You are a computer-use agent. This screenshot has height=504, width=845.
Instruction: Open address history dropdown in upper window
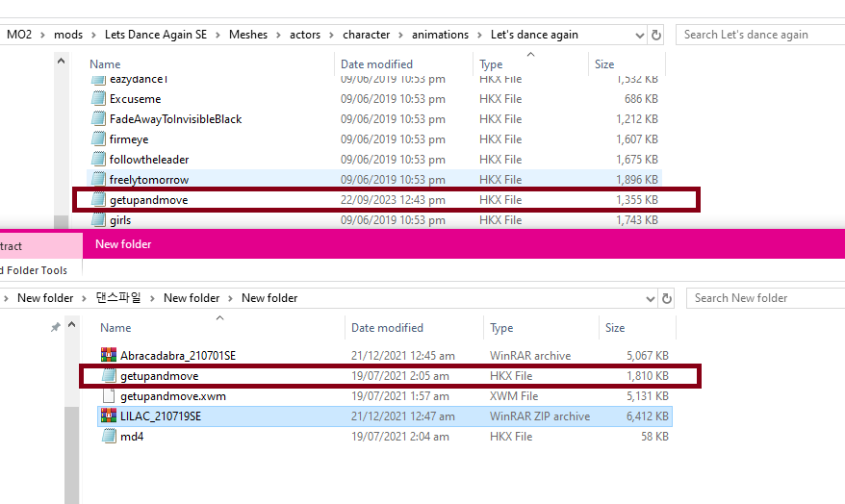(640, 36)
